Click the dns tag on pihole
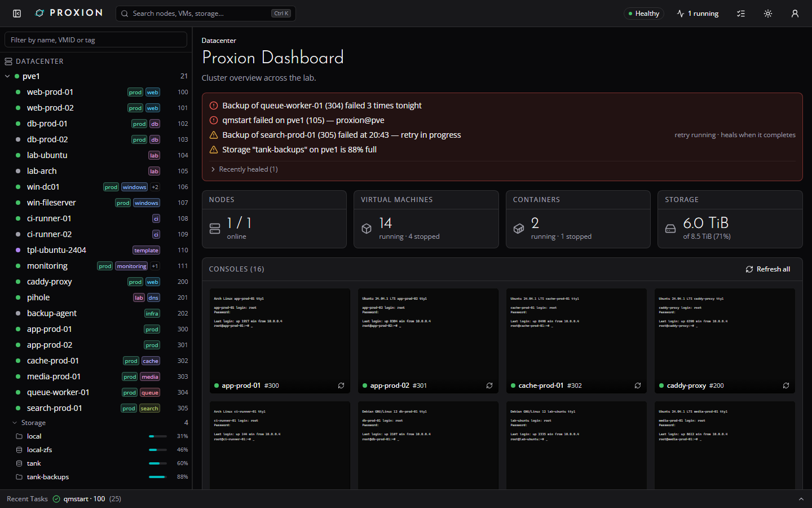 point(153,297)
